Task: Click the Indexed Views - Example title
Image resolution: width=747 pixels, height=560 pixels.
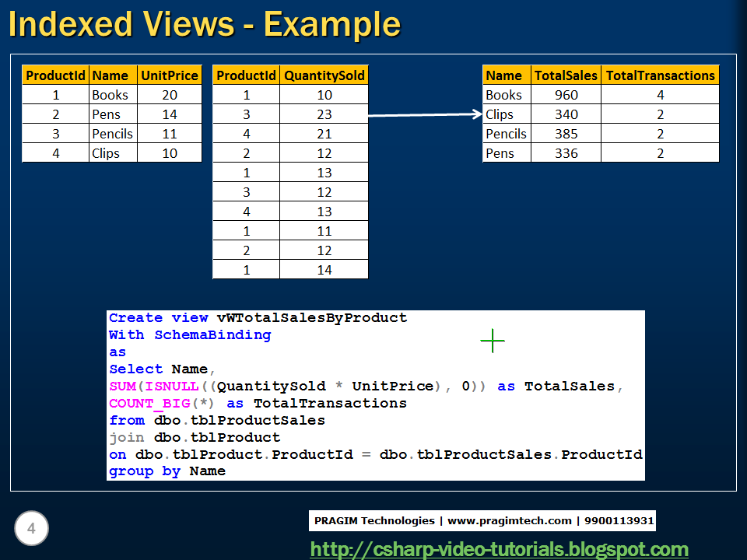Action: (x=204, y=24)
